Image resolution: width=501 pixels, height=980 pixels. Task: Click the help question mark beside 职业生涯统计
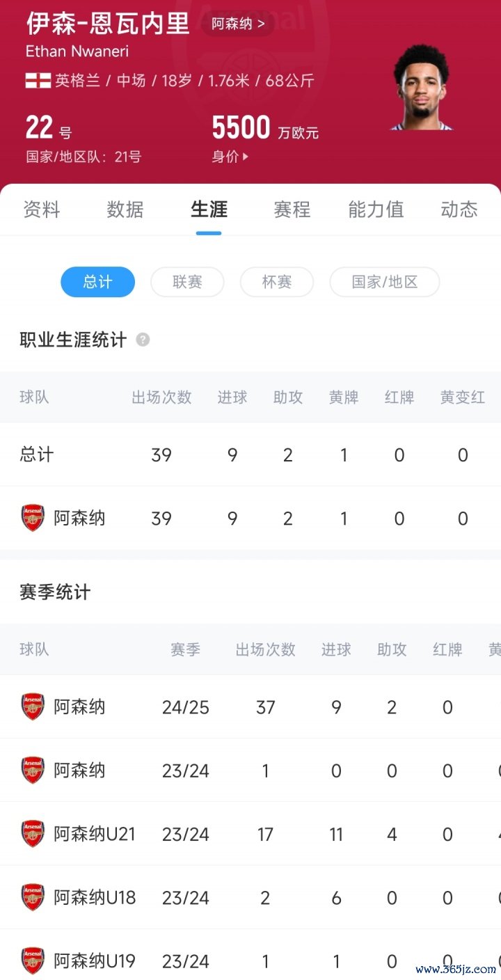pyautogui.click(x=143, y=340)
